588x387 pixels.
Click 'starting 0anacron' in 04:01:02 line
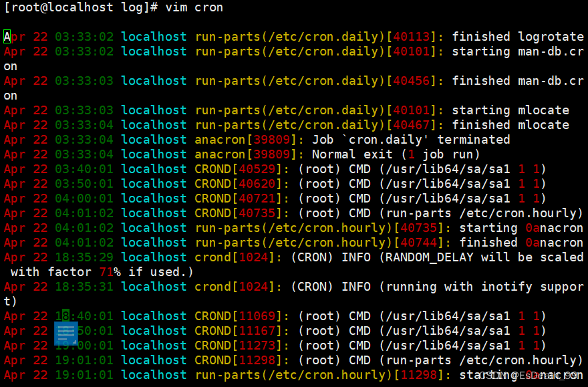coord(521,228)
